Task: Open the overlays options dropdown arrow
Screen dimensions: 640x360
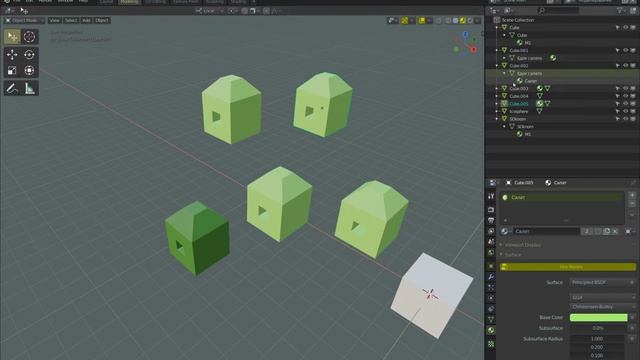Action: pos(429,20)
